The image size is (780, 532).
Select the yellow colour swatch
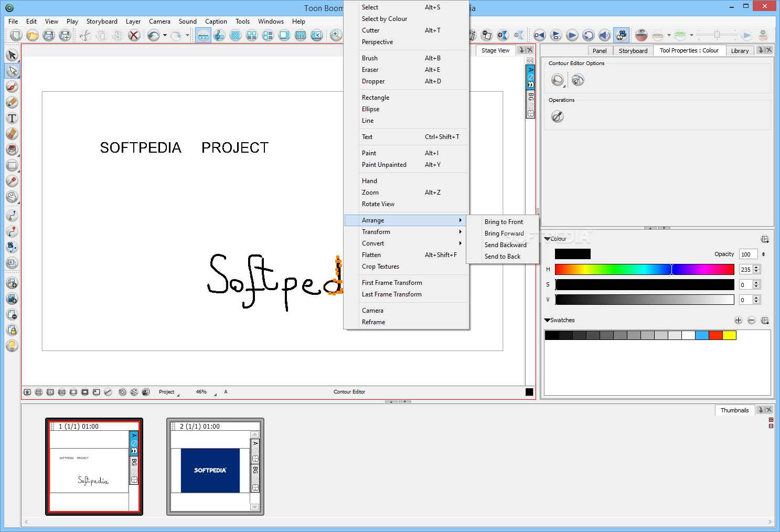pyautogui.click(x=729, y=335)
